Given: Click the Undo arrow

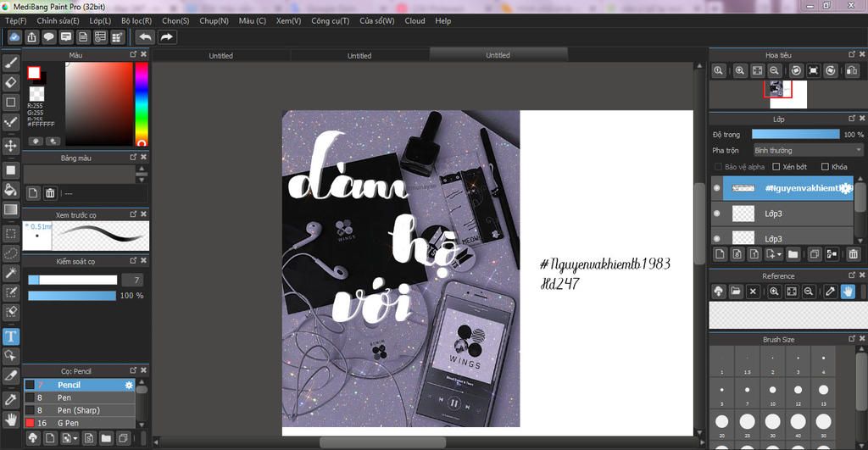Looking at the screenshot, I should pyautogui.click(x=145, y=37).
